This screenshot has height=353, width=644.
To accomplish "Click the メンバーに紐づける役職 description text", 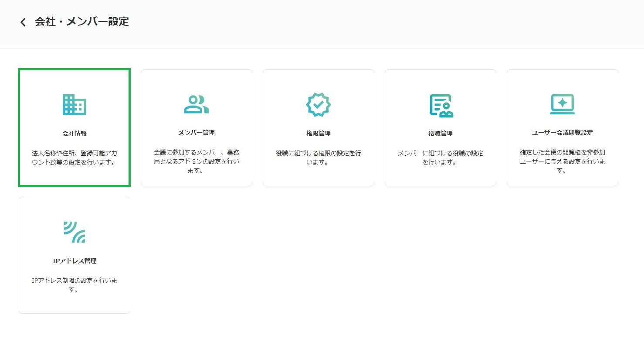I will [x=441, y=158].
